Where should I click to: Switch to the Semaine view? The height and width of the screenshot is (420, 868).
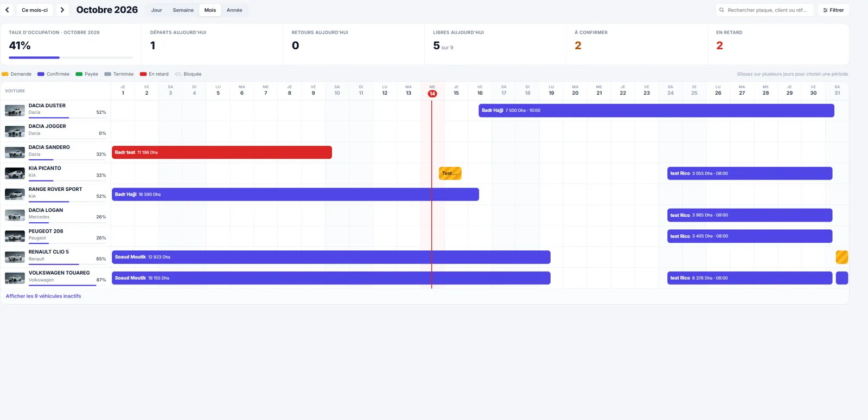[x=183, y=10]
